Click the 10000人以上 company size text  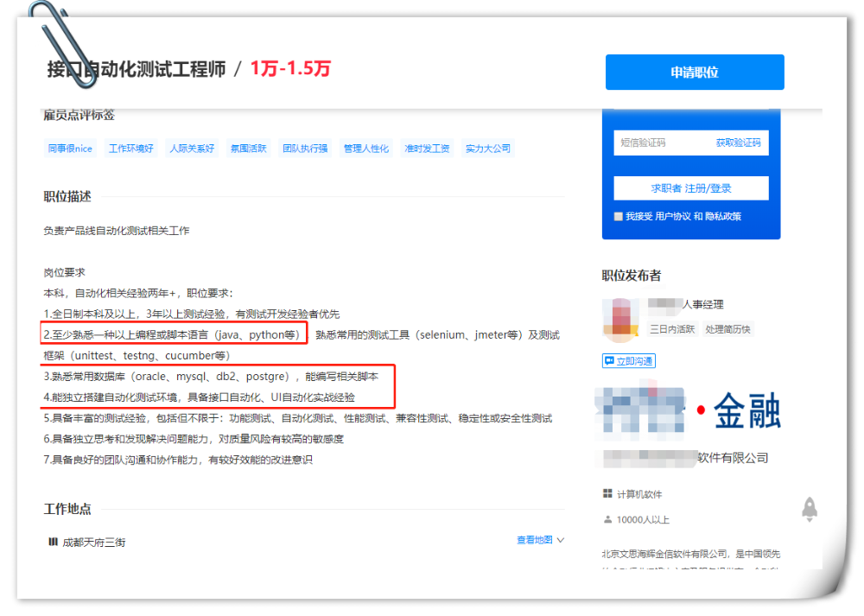[x=643, y=519]
